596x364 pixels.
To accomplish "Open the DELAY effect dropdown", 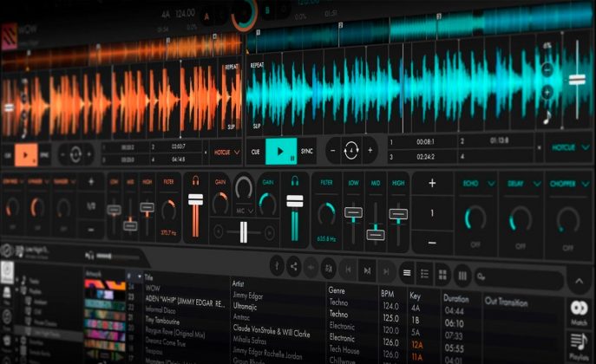I will 524,184.
